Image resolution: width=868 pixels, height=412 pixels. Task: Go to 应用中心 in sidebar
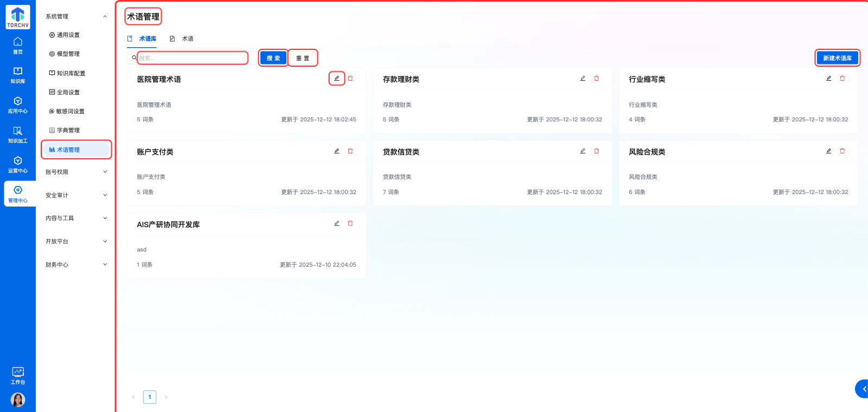coord(18,105)
